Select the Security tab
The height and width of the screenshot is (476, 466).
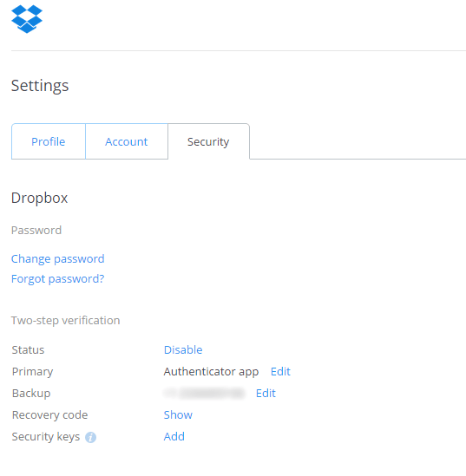(x=208, y=141)
